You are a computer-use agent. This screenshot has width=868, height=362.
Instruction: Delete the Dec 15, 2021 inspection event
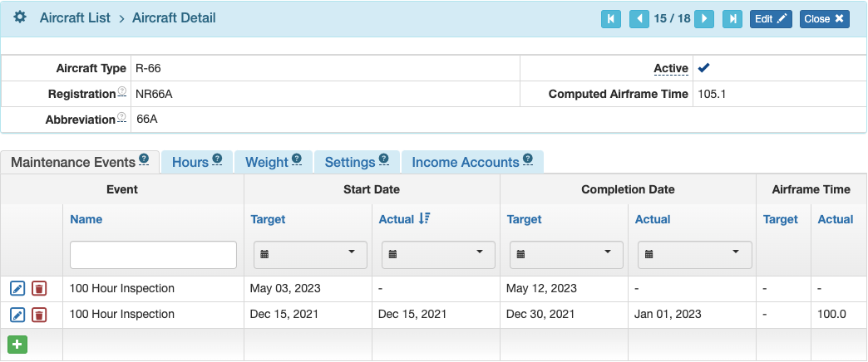39,315
